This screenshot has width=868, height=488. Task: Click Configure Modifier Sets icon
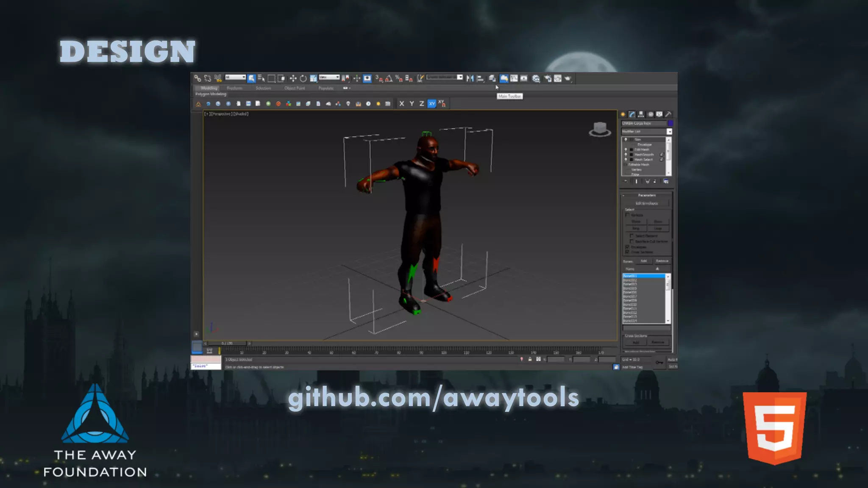coord(666,181)
